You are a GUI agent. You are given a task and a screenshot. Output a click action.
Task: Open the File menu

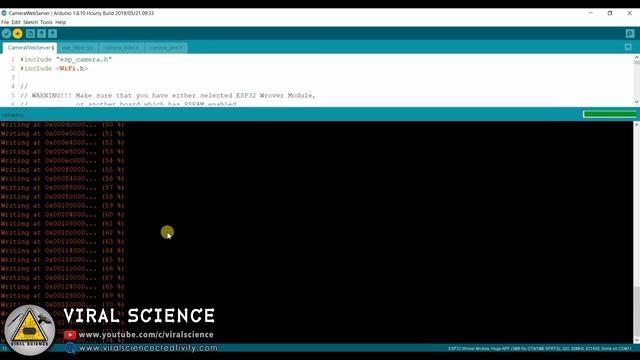point(5,22)
